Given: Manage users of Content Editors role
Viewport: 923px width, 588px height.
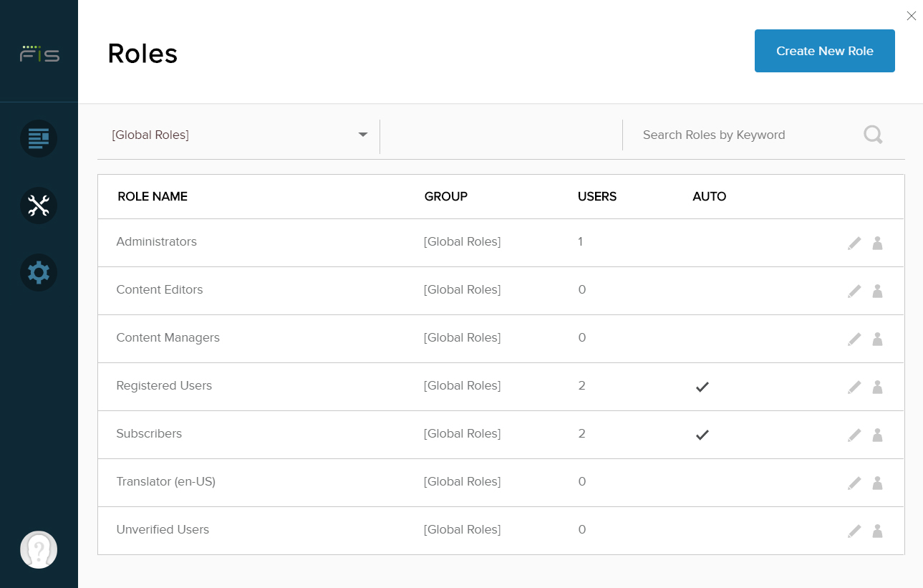Looking at the screenshot, I should point(877,291).
